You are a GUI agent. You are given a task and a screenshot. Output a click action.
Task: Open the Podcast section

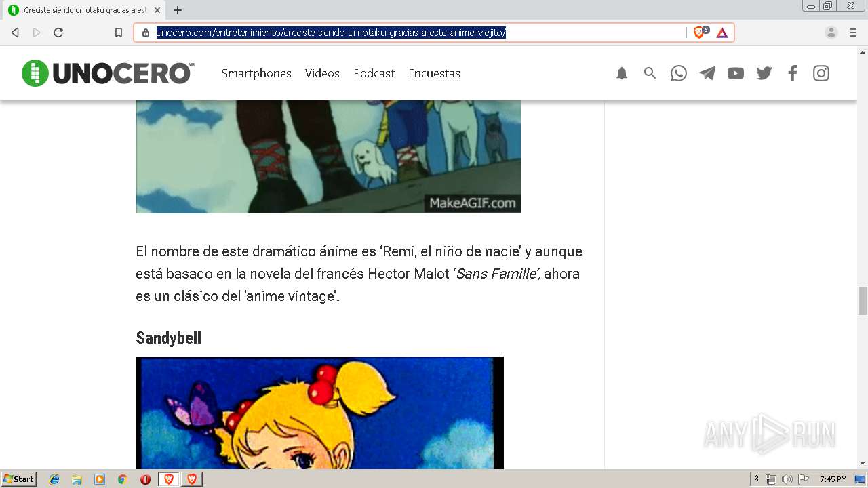(374, 73)
